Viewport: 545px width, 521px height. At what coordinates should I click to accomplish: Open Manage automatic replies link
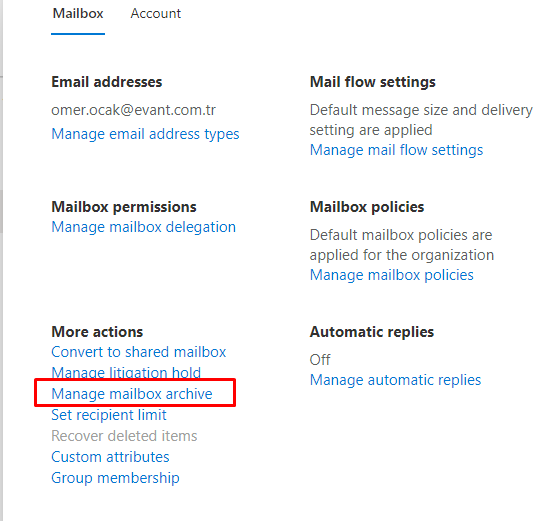point(395,380)
